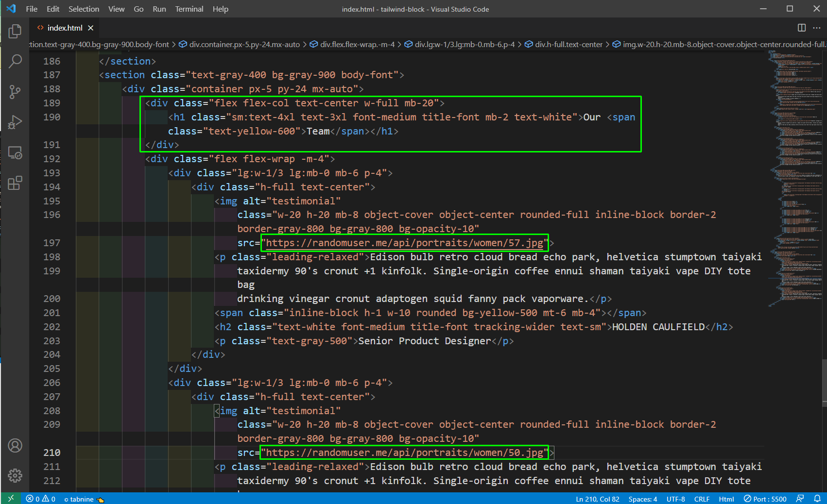Screen dimensions: 827x504
Task: Open the Terminal menu
Action: pos(189,9)
